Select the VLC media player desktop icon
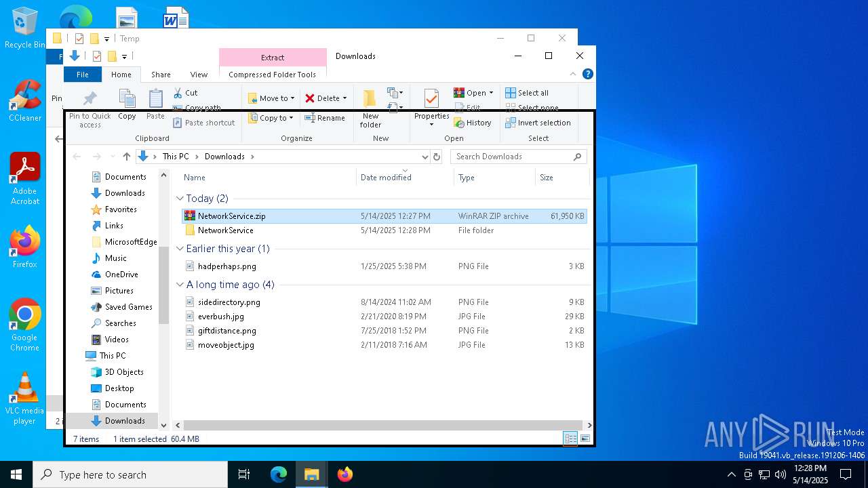 [24, 399]
